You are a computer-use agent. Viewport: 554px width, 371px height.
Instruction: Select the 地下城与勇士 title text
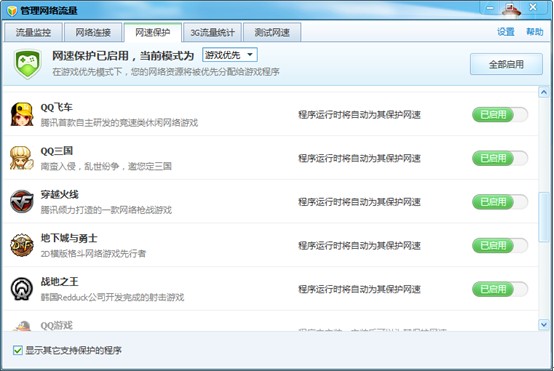(69, 238)
